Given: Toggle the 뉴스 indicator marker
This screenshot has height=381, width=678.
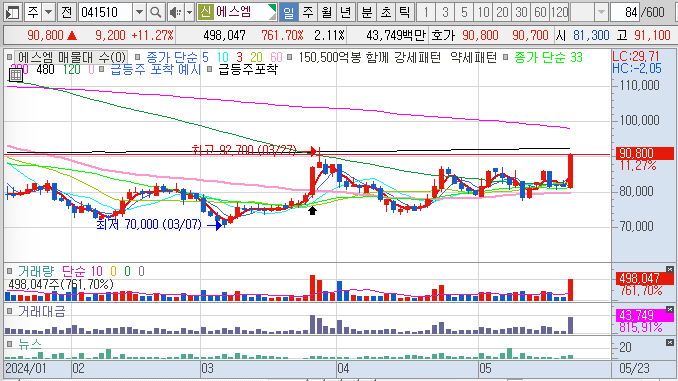Looking at the screenshot, I should pos(10,344).
